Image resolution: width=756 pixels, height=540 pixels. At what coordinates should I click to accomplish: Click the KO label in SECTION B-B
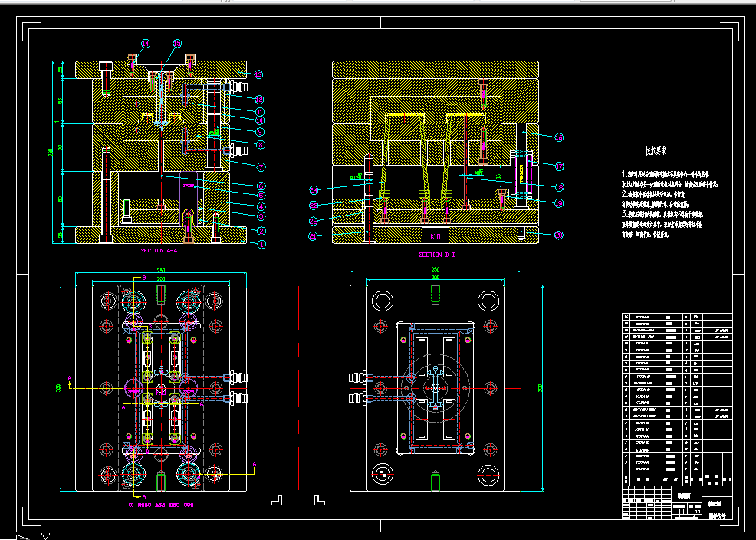pos(436,236)
